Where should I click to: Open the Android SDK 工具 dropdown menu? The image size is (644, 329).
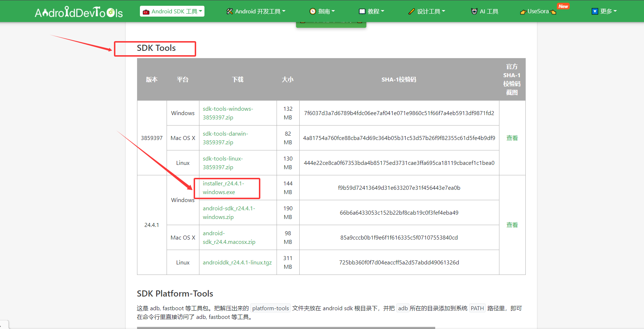[x=172, y=11]
